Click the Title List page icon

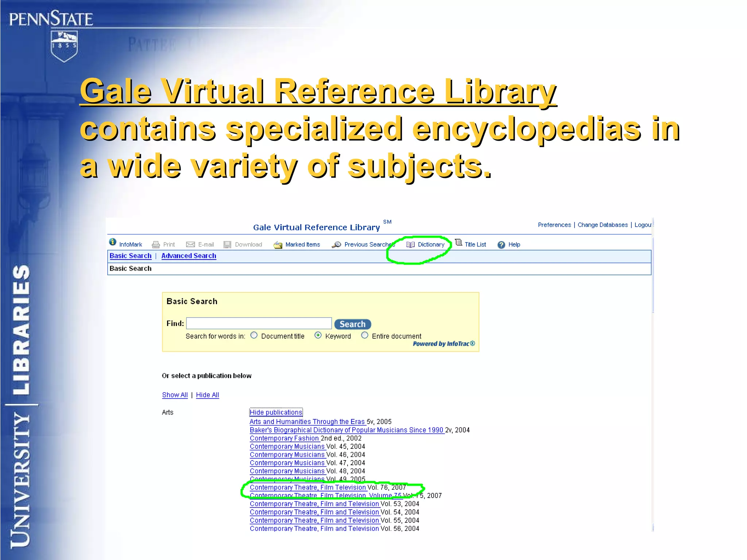tap(459, 243)
